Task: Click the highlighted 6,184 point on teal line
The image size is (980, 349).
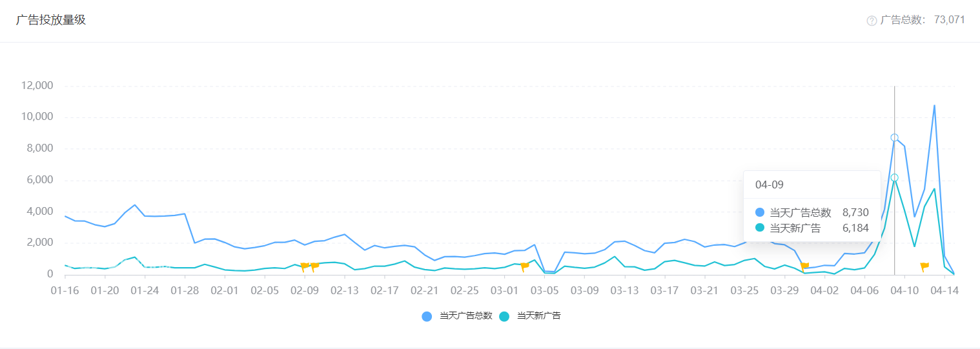Action: pyautogui.click(x=894, y=177)
